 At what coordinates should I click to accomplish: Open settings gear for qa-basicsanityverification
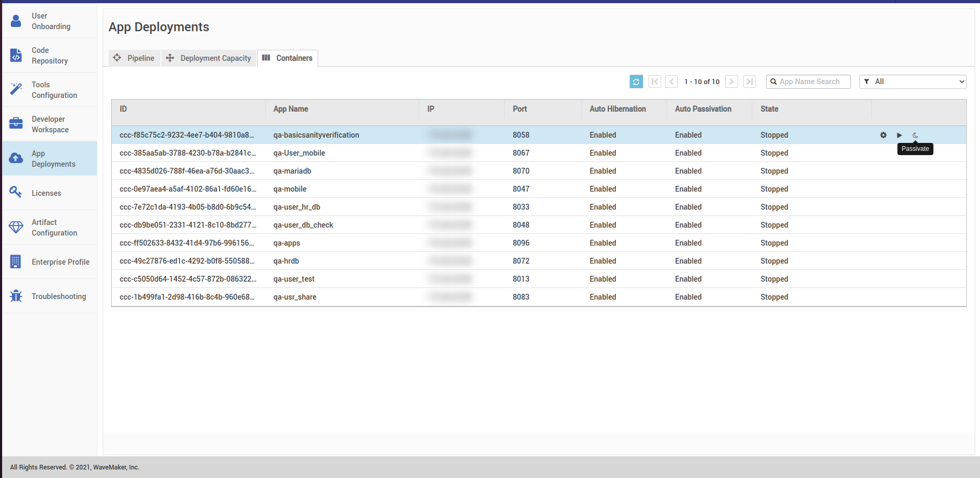[883, 135]
